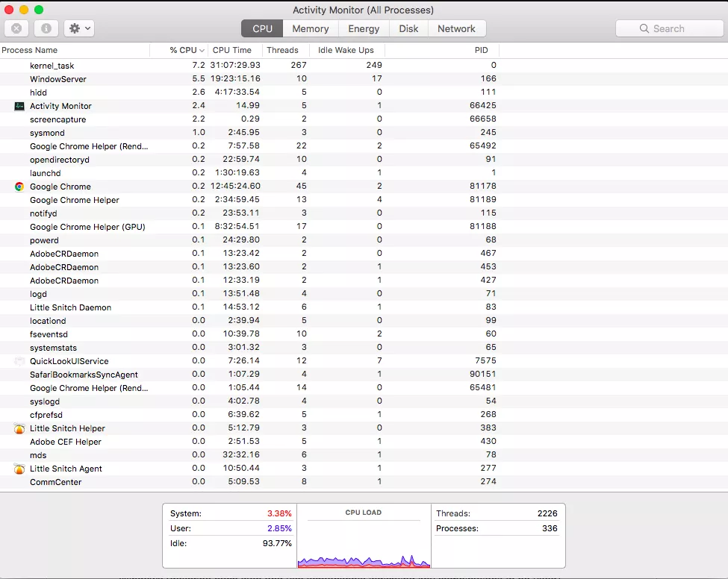This screenshot has height=579, width=728.
Task: Sort by Threads column header
Action: coord(285,50)
